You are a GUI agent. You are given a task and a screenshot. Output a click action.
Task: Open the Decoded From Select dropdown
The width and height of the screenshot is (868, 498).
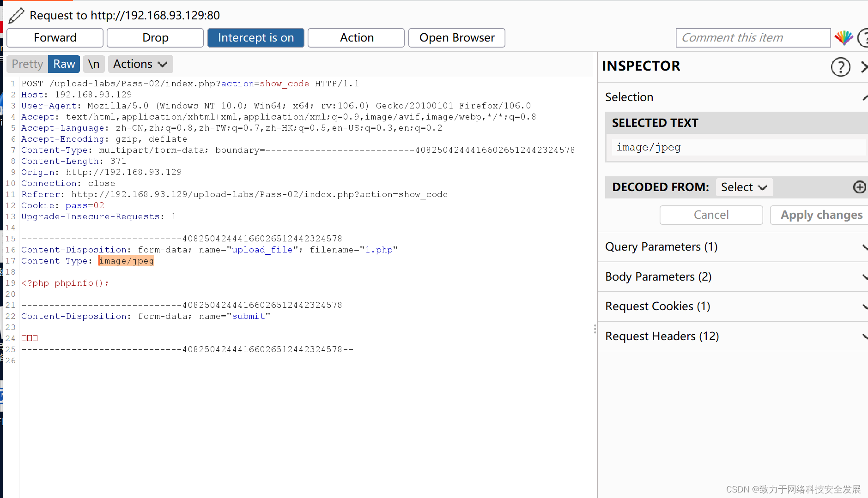coord(744,187)
